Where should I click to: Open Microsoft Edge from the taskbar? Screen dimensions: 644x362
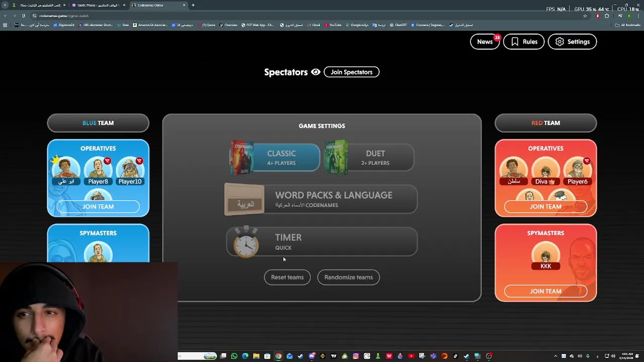[x=246, y=356]
